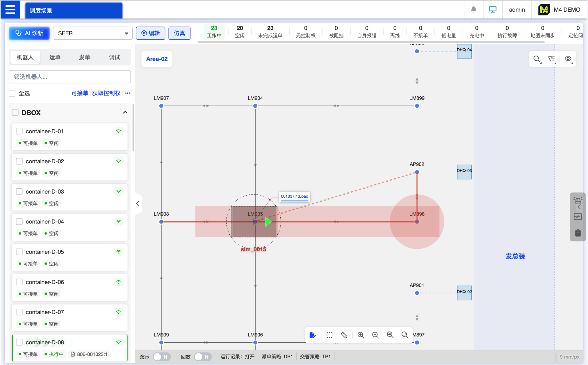Viewport: 588px width, 365px height.
Task: Switch to the 调试 tab
Action: [x=114, y=57]
